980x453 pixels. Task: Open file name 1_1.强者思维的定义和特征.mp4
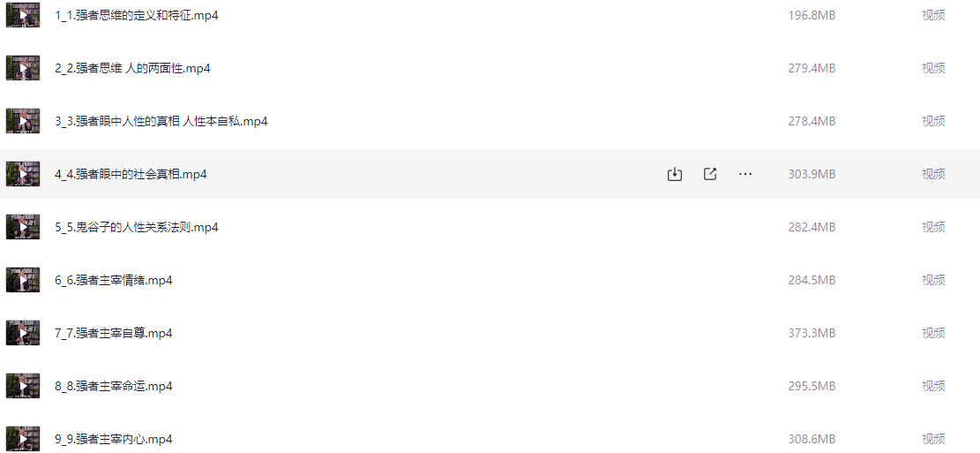click(x=137, y=16)
